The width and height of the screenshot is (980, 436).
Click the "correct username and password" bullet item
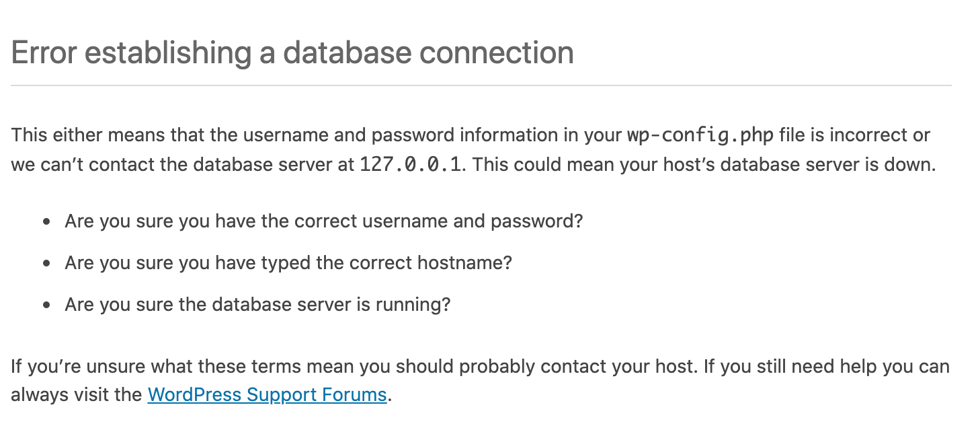(x=323, y=221)
